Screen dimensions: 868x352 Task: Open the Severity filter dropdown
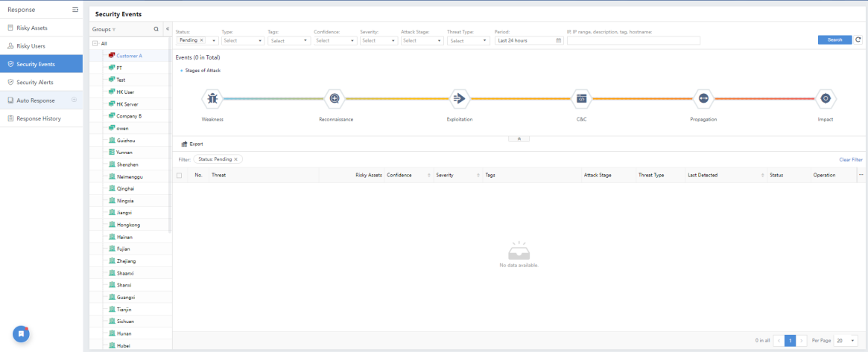(378, 40)
